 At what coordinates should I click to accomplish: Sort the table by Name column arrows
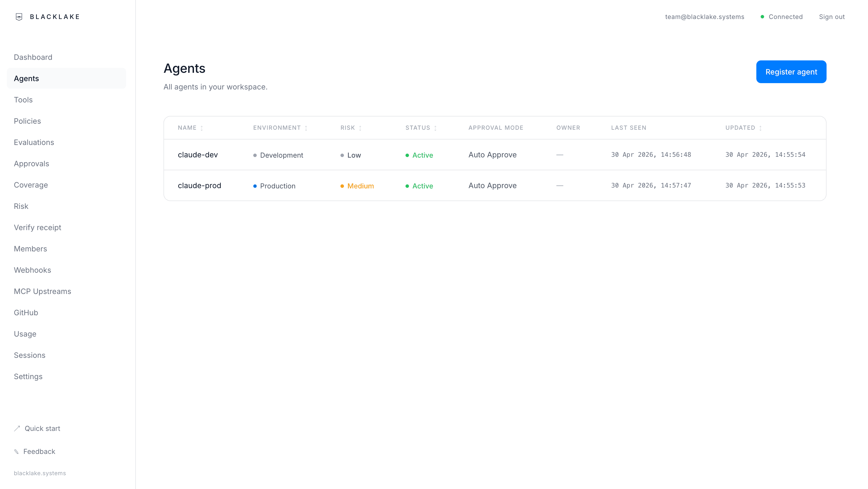coord(201,128)
